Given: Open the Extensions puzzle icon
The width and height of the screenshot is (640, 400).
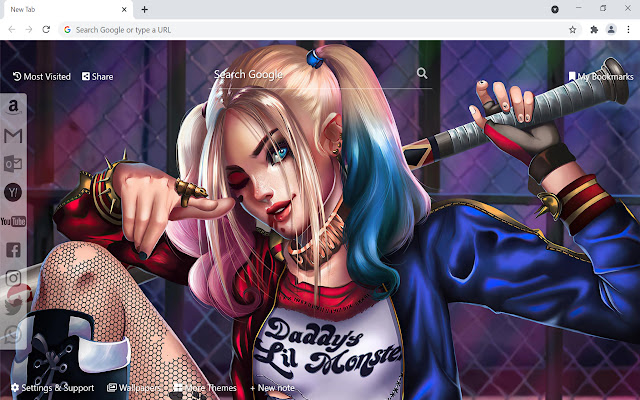Looking at the screenshot, I should 594,29.
